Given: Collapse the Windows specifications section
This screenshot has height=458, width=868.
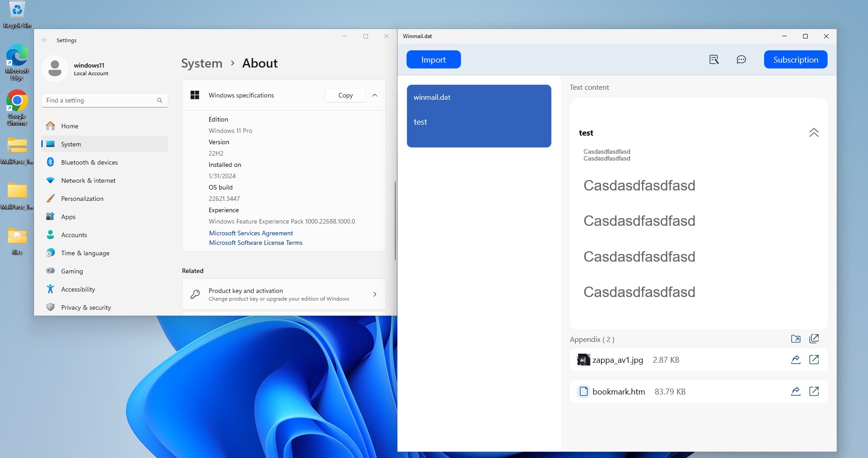Looking at the screenshot, I should point(375,95).
